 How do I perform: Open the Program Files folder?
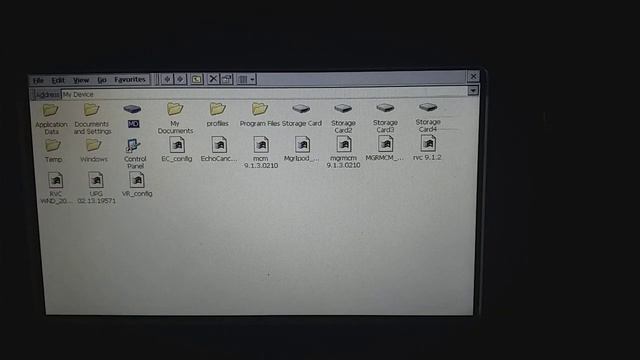tap(260, 114)
